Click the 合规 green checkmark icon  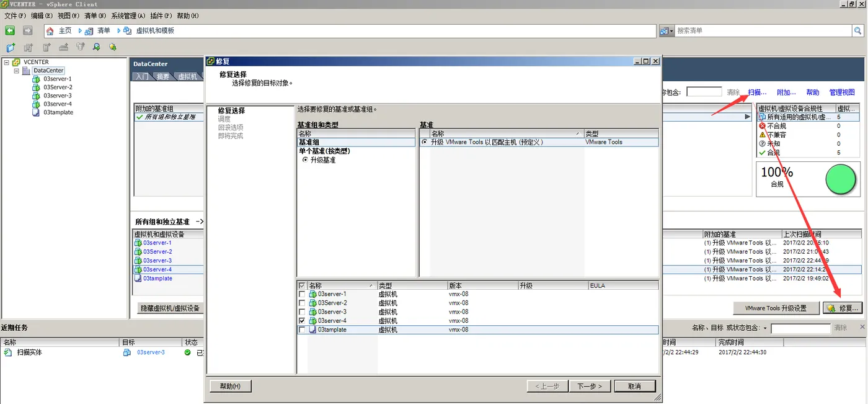coord(763,153)
